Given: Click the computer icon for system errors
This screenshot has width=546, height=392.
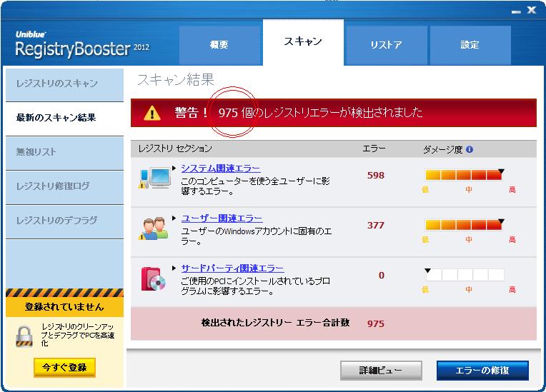Looking at the screenshot, I should click(155, 178).
